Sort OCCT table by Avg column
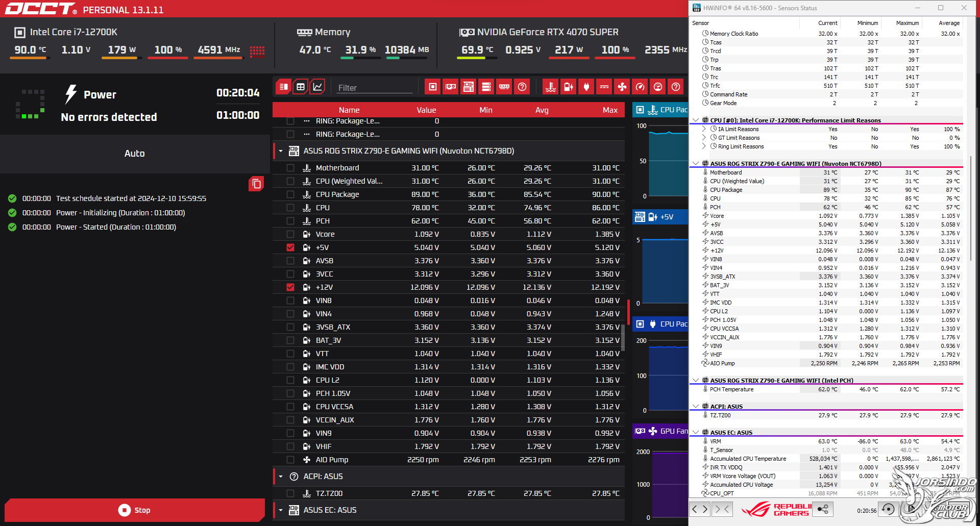 tap(542, 110)
